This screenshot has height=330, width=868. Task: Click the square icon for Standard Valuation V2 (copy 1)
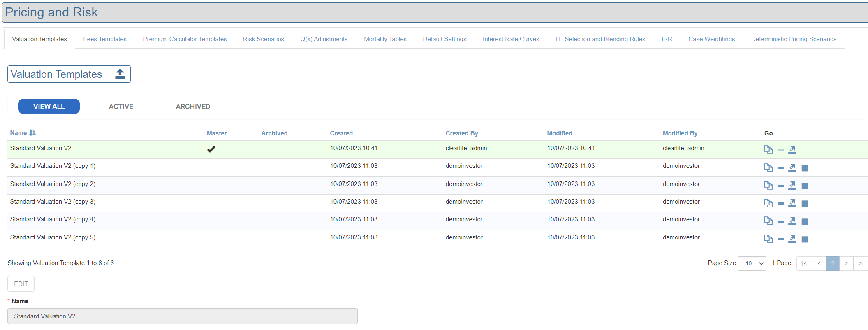(x=805, y=168)
